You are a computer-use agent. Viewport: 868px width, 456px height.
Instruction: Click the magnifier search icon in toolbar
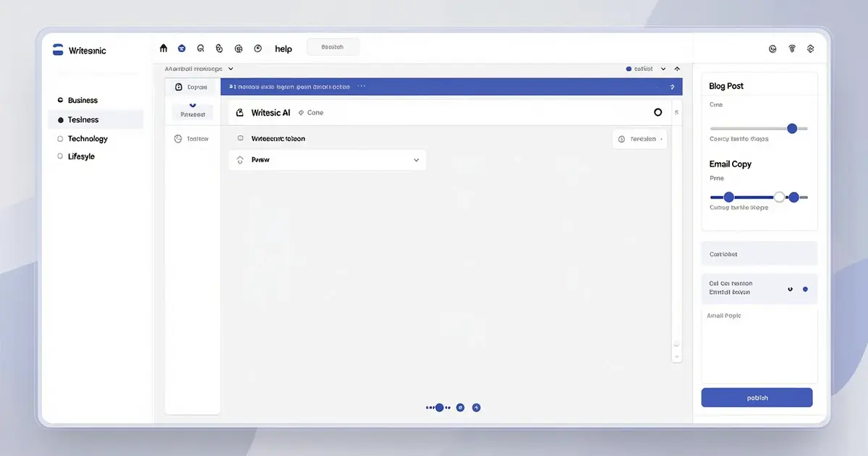tap(200, 48)
